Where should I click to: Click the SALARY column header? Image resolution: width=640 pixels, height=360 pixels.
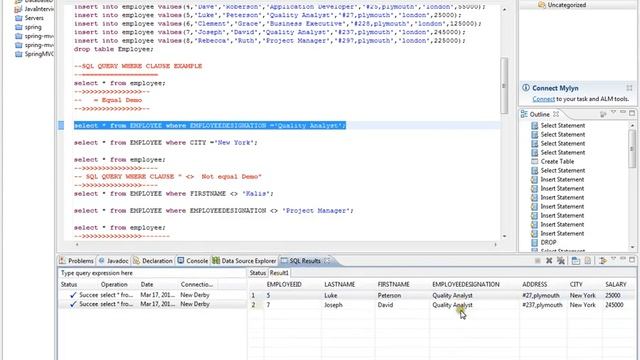tap(616, 284)
